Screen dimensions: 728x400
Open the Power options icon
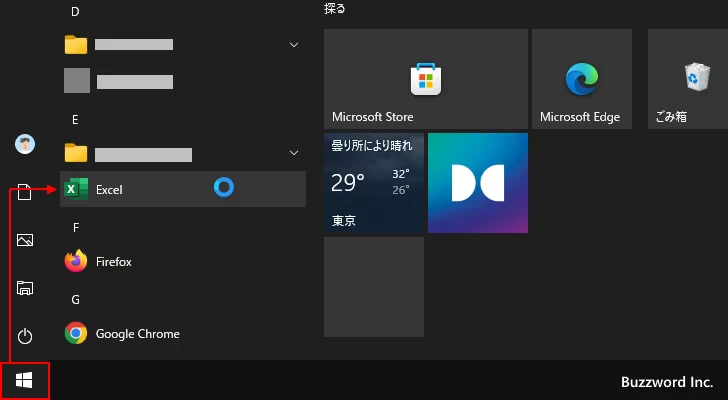(x=25, y=336)
